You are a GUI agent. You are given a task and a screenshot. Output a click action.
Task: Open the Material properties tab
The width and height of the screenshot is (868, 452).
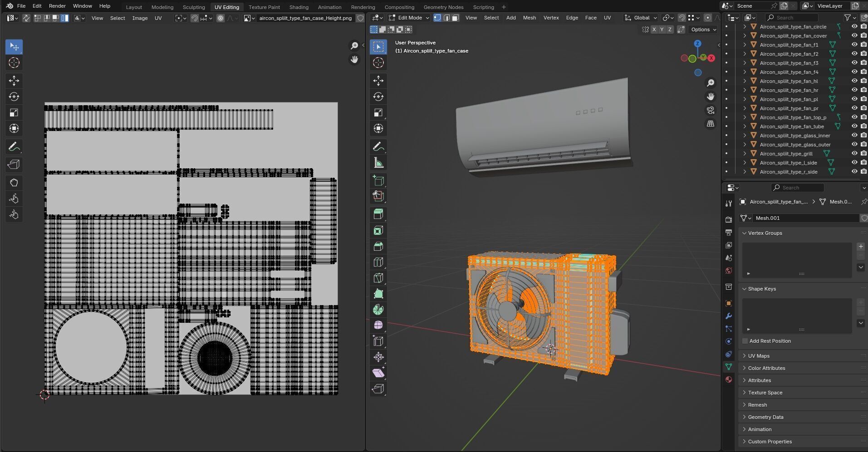tap(728, 379)
